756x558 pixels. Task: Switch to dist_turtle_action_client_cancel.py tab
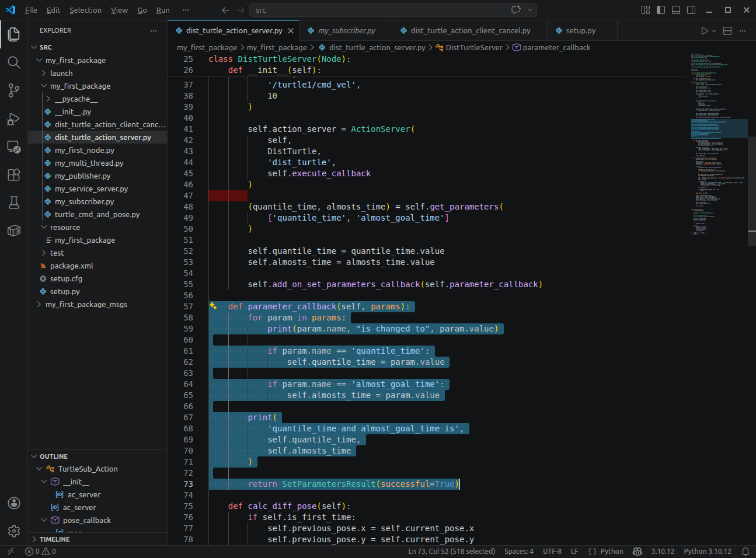470,31
